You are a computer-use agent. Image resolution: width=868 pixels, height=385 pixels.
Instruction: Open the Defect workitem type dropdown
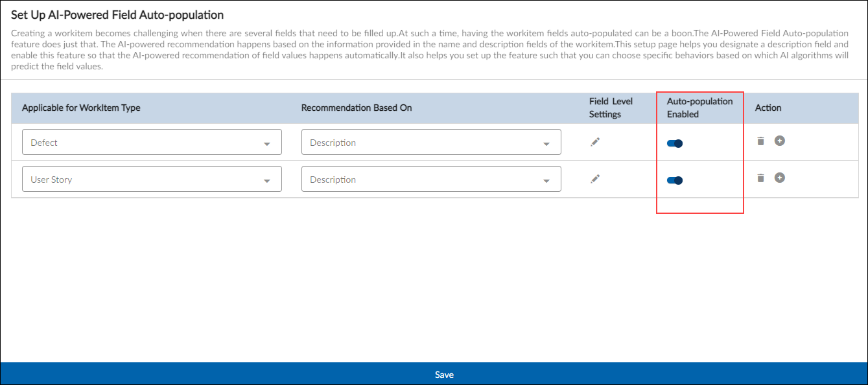coord(152,143)
